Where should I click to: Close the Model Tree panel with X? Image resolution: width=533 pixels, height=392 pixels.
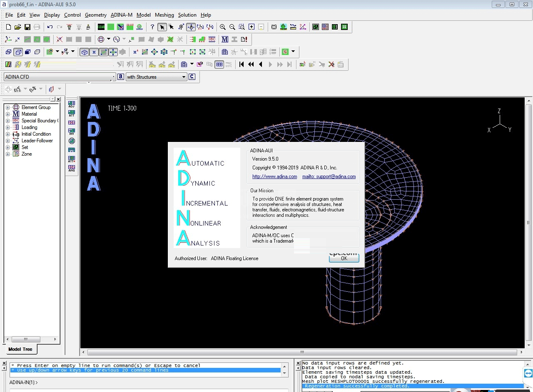[58, 99]
